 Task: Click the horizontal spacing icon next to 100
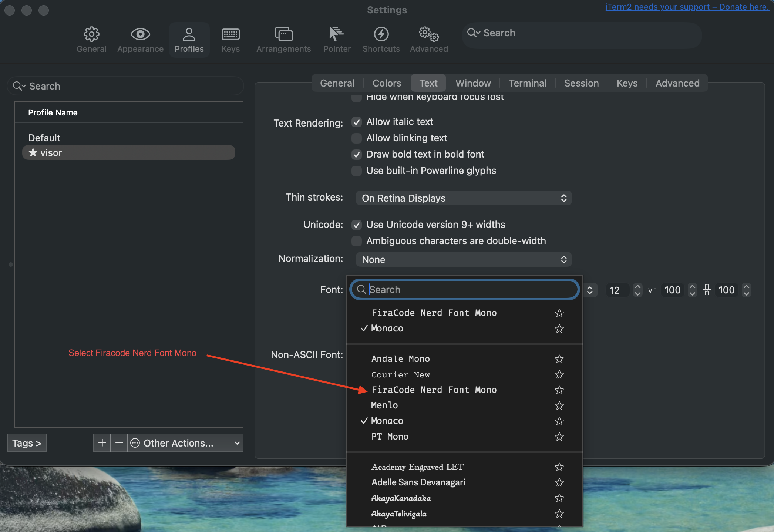(x=652, y=290)
